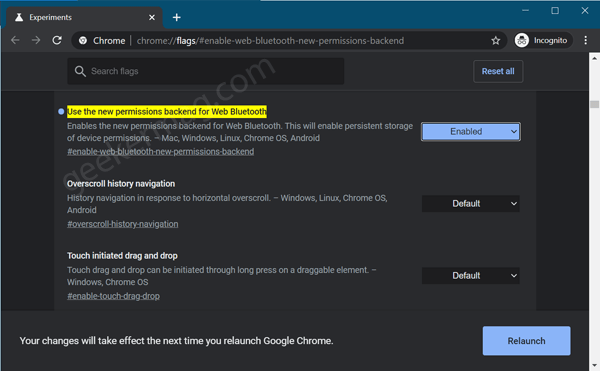Maximize the Chrome window

coord(555,10)
